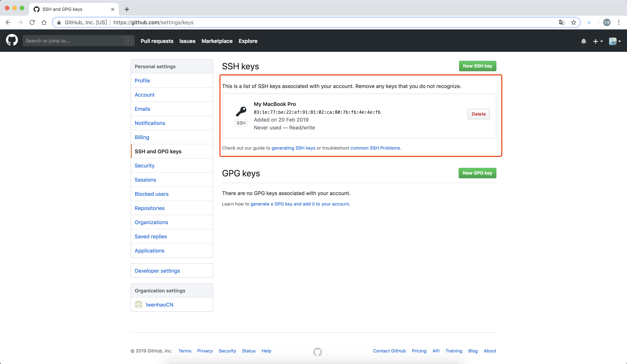Open Emails settings
Image resolution: width=627 pixels, height=364 pixels.
pos(172,109)
